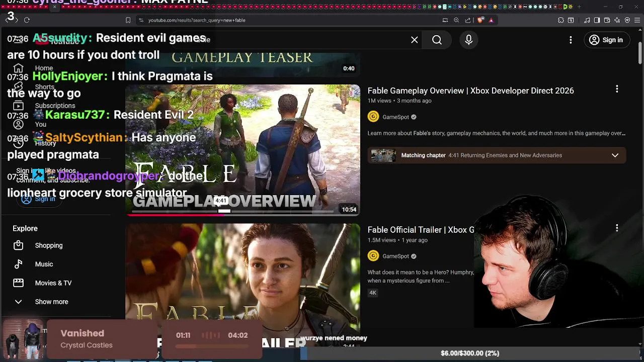
Task: Bookmark this page using the bookmark icon
Action: point(128,20)
